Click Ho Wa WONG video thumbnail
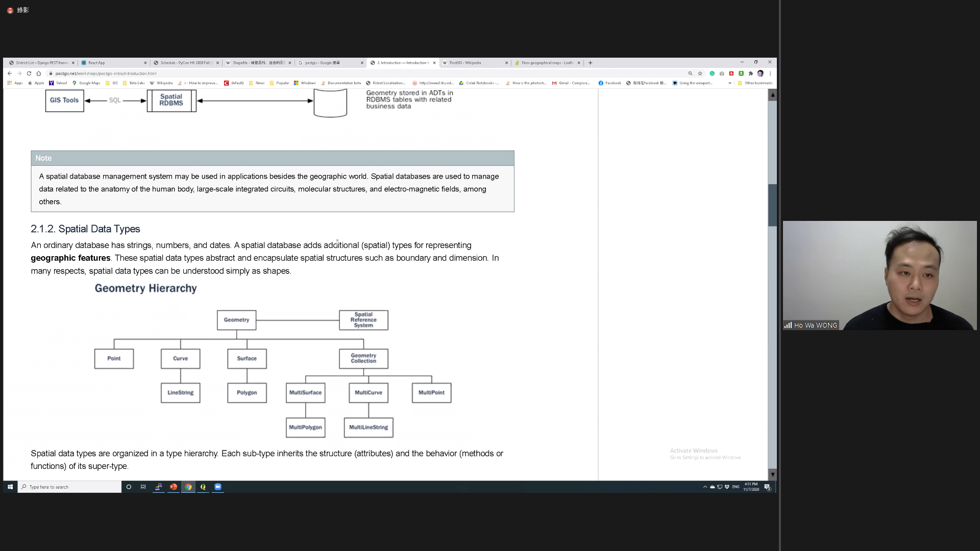The height and width of the screenshot is (551, 980). [x=879, y=275]
